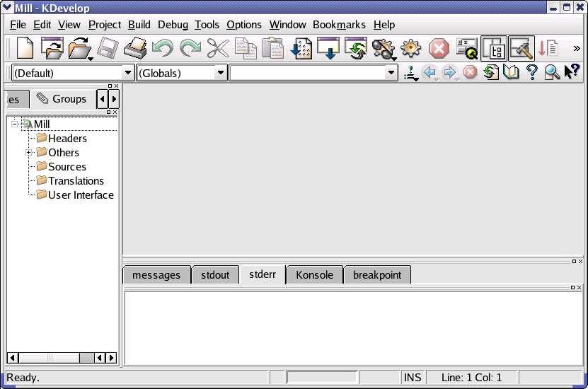Switch to the stdout tab
Image resolution: width=588 pixels, height=389 pixels.
click(x=215, y=275)
